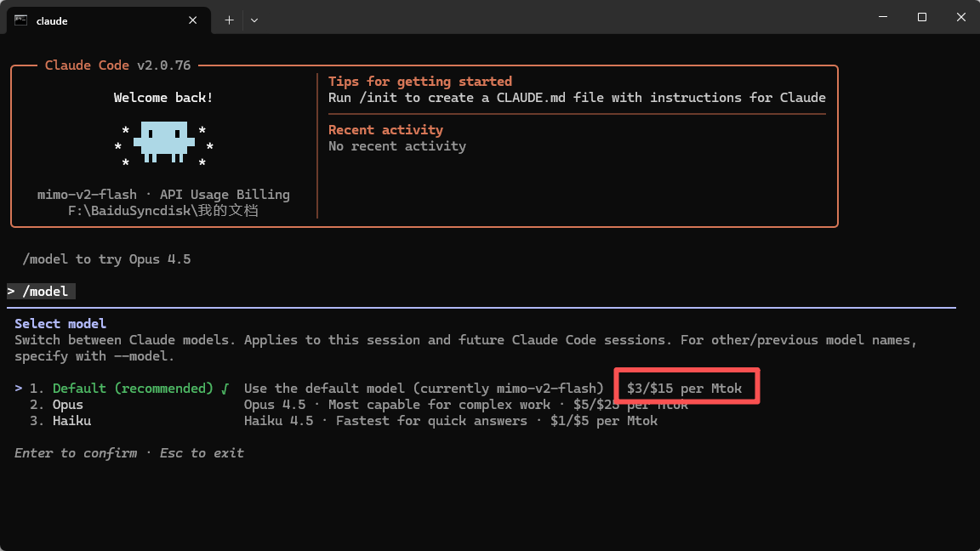
Task: Select the Opus model option
Action: (x=68, y=405)
